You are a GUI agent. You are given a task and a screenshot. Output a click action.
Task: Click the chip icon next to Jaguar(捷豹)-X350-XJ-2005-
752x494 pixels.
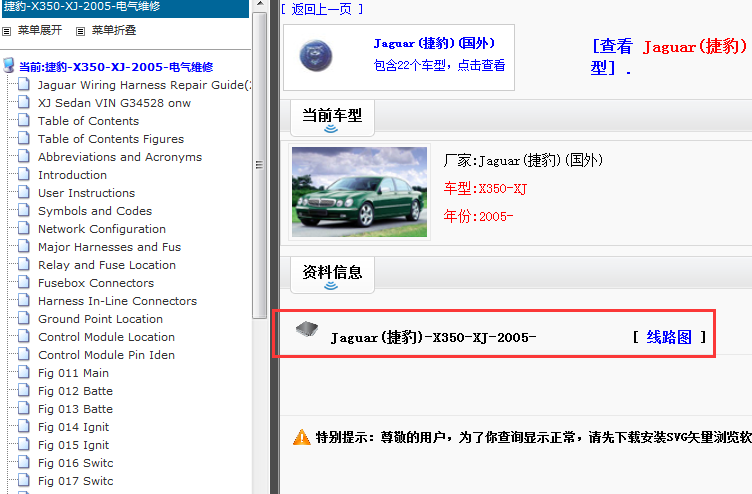coord(307,329)
